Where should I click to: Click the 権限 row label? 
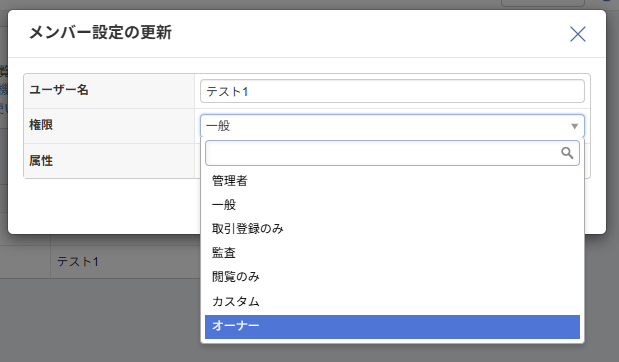click(41, 125)
